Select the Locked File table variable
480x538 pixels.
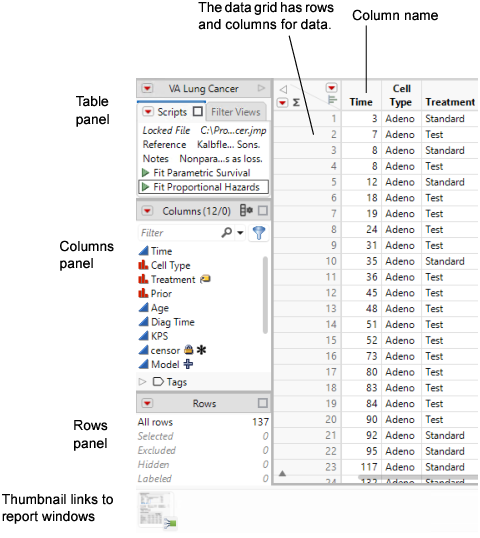click(204, 130)
